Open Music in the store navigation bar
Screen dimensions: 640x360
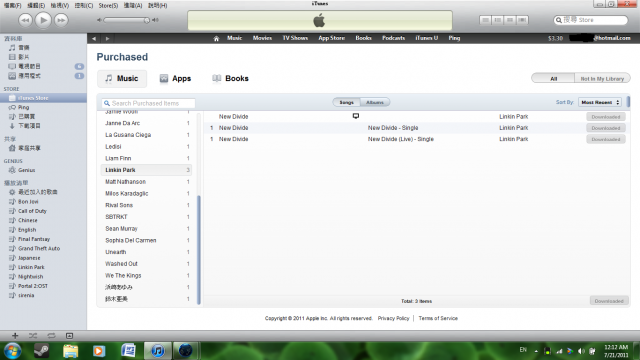coord(235,38)
